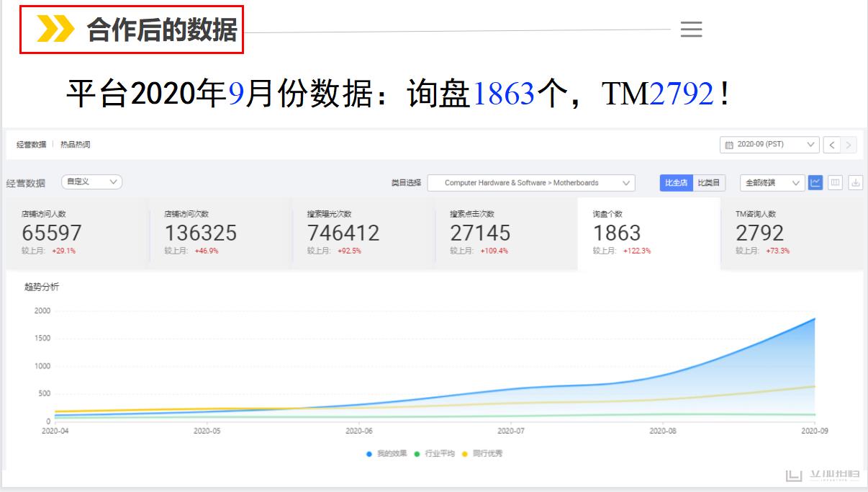Toggle 同行优秀 yellow legend swatch
Screen dimensions: 868x492
point(464,454)
